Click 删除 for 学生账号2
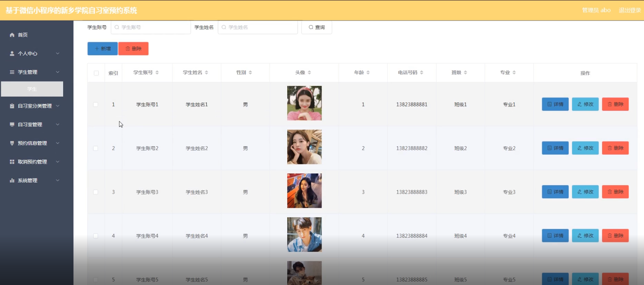This screenshot has height=285, width=644. coord(615,148)
